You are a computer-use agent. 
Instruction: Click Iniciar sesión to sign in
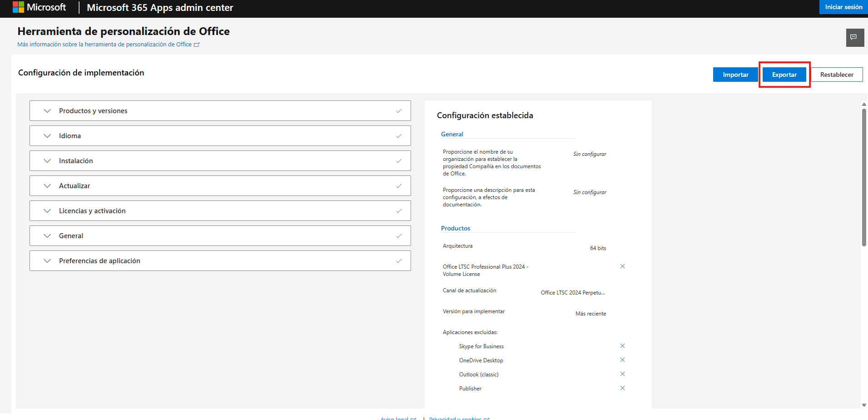click(843, 7)
